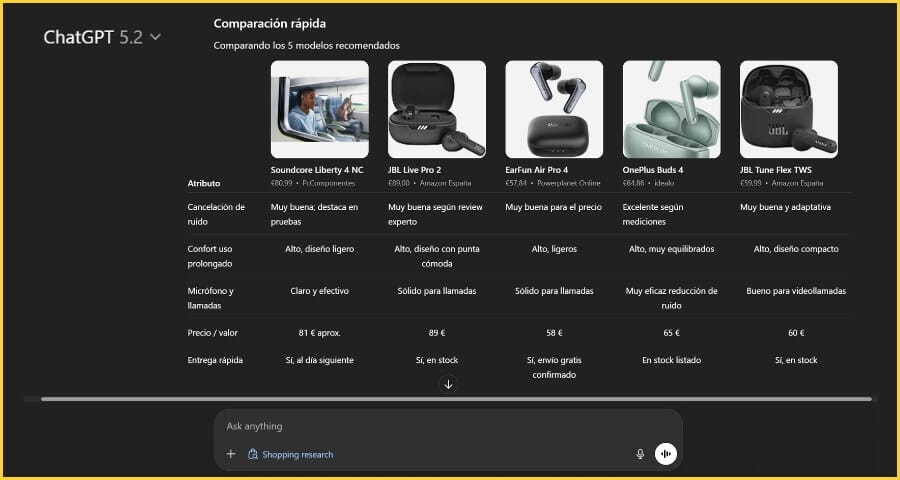The width and height of the screenshot is (900, 480).
Task: Click 'Sólido para llamadas' under EarFun Air Pro 4
Action: 554,291
